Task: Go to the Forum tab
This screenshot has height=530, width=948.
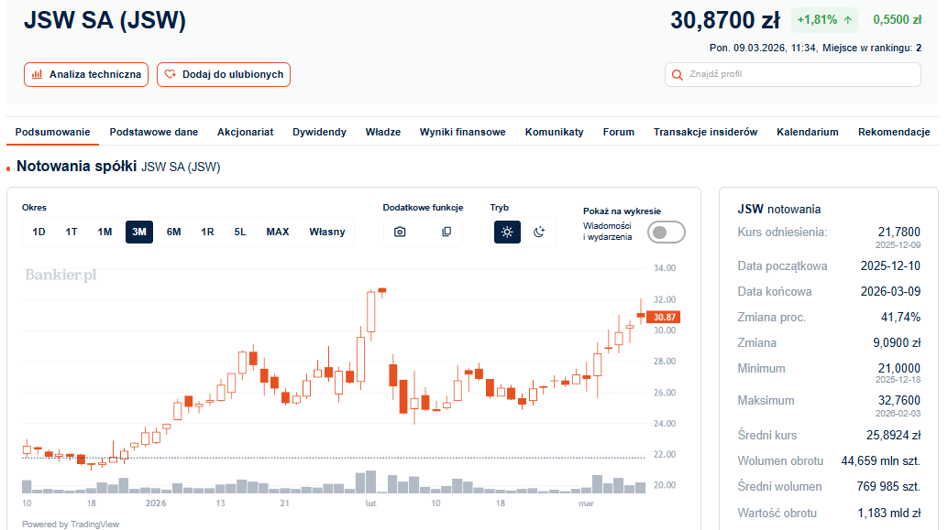Action: [618, 132]
